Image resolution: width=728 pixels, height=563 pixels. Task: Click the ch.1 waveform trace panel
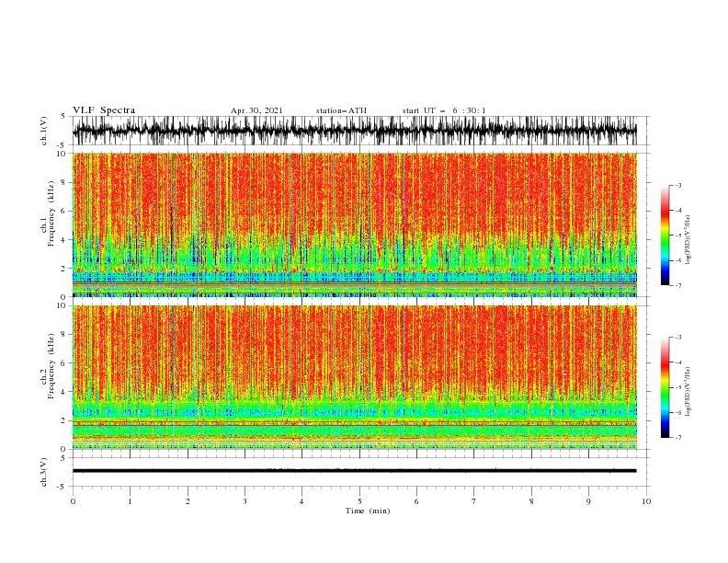point(361,131)
